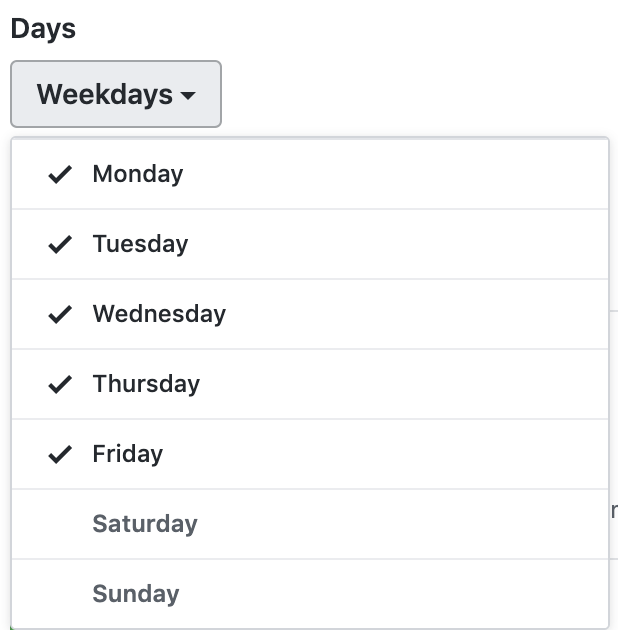Image resolution: width=618 pixels, height=630 pixels.
Task: Click the Saturday text label
Action: pyautogui.click(x=145, y=524)
